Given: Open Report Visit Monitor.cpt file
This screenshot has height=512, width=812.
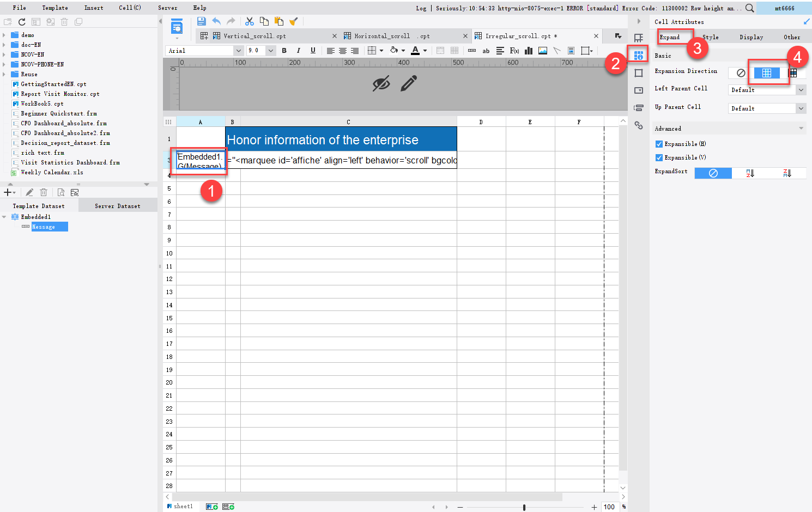Looking at the screenshot, I should [x=60, y=94].
